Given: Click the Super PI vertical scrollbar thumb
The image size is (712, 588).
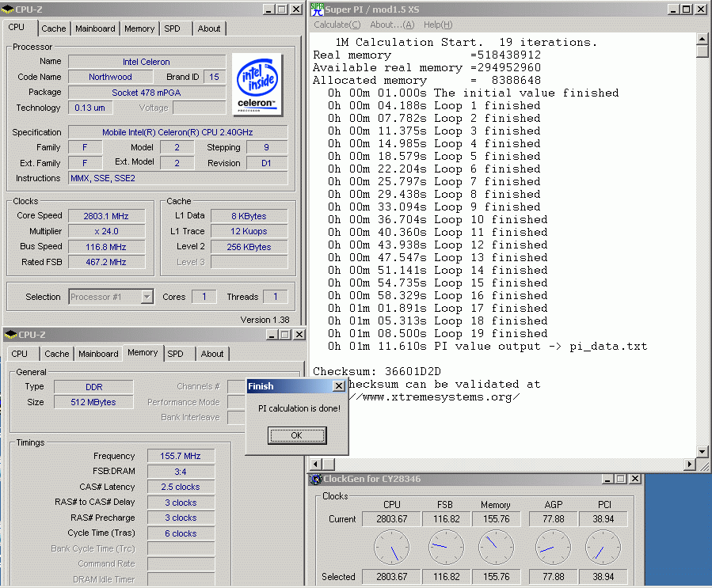Looking at the screenshot, I should tap(702, 51).
